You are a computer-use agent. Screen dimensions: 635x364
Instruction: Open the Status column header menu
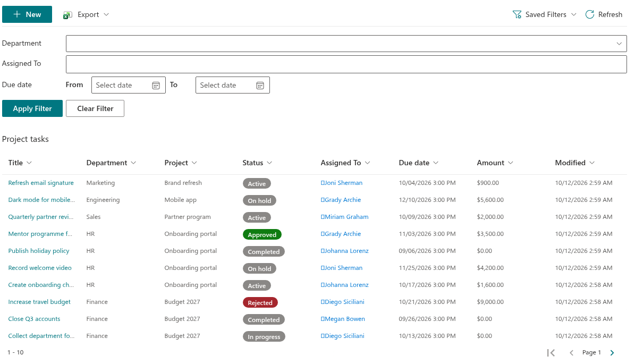(257, 163)
